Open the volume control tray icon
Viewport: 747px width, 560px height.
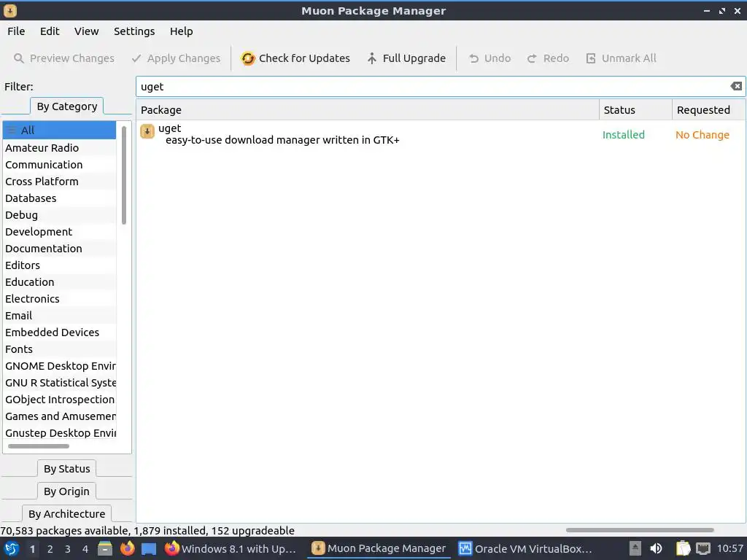656,548
